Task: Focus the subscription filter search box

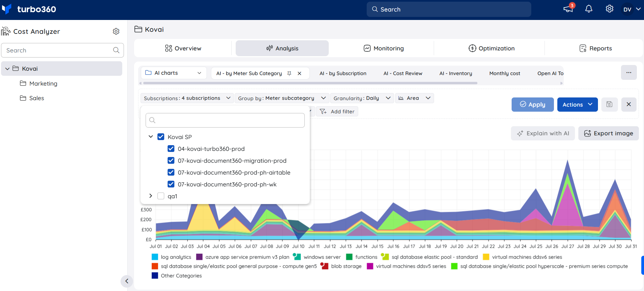Action: (225, 120)
